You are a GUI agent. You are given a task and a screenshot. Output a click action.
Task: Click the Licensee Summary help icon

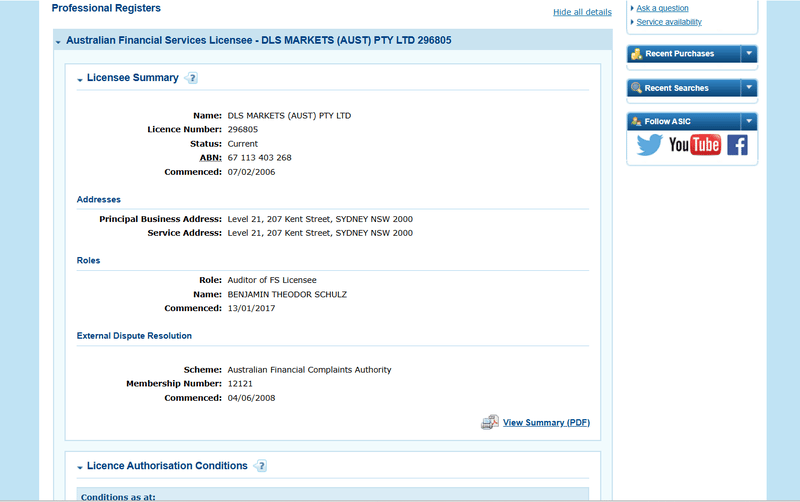(191, 78)
